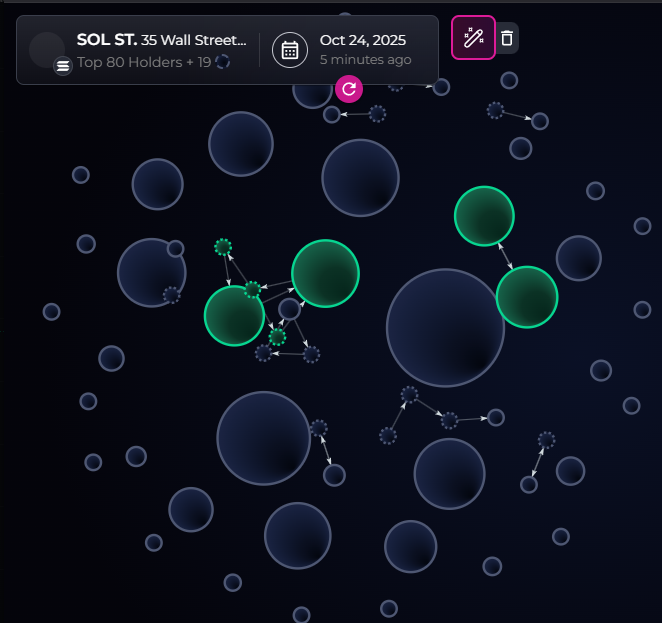Open the calendar date picker icon
Image resolution: width=662 pixels, height=623 pixels.
pyautogui.click(x=290, y=50)
